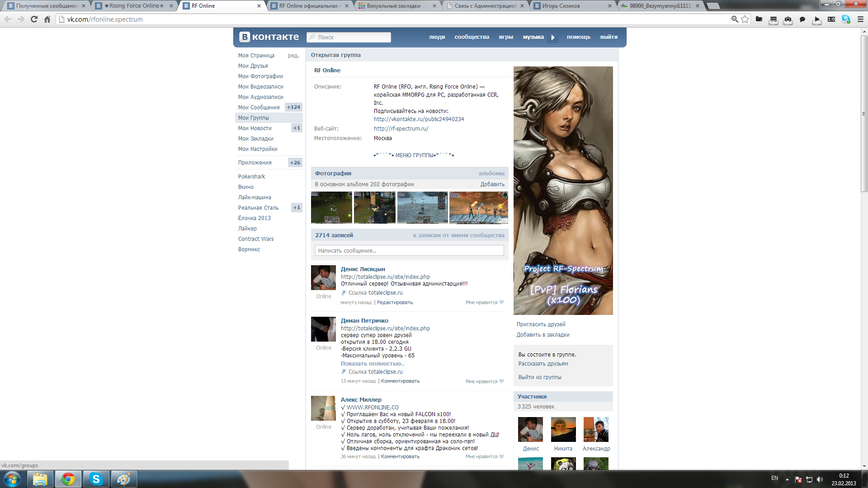868x488 pixels.
Task: Click Редактировать on Денис Лисицын's post
Action: tap(395, 303)
